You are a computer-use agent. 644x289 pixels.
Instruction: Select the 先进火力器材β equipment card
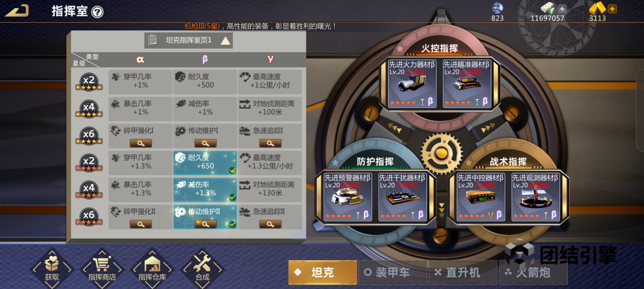coord(412,83)
